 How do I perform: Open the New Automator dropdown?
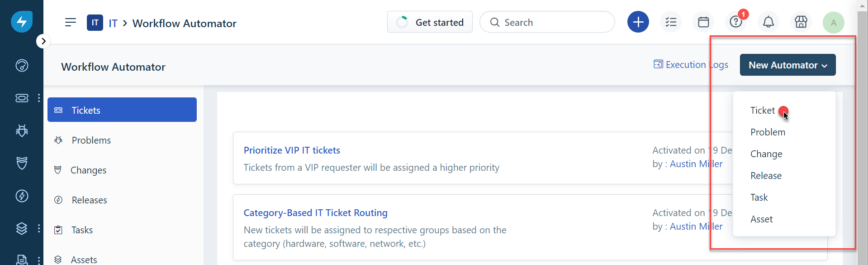(x=787, y=65)
